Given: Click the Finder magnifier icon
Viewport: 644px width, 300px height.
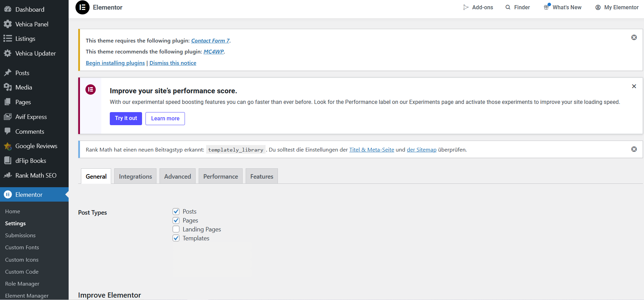Looking at the screenshot, I should tap(508, 7).
